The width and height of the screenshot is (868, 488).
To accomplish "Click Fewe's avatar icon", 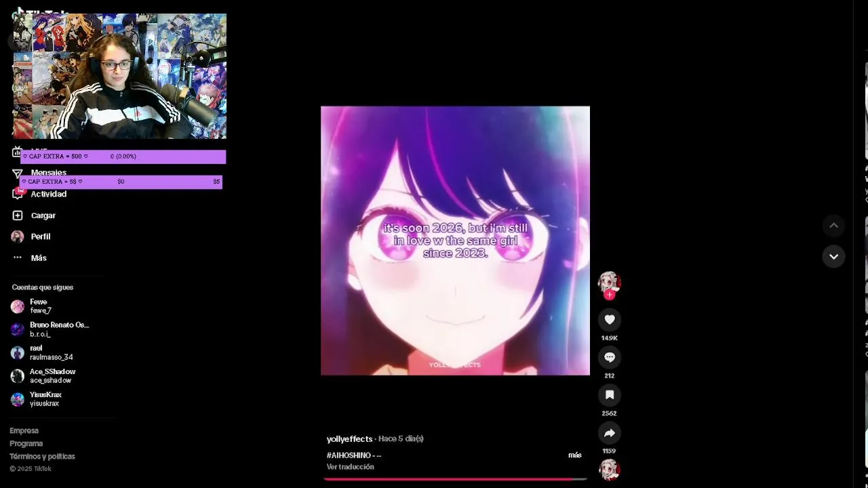I will click(x=18, y=306).
